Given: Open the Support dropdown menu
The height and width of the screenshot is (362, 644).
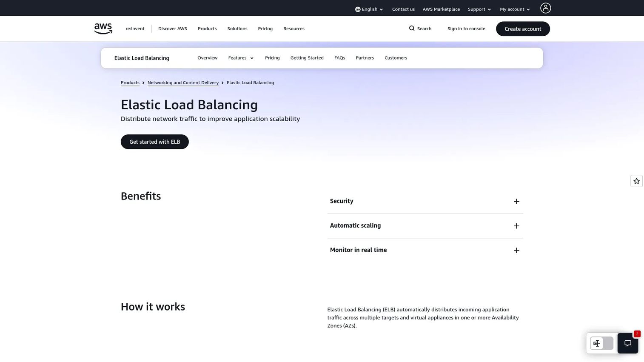Looking at the screenshot, I should pyautogui.click(x=479, y=9).
